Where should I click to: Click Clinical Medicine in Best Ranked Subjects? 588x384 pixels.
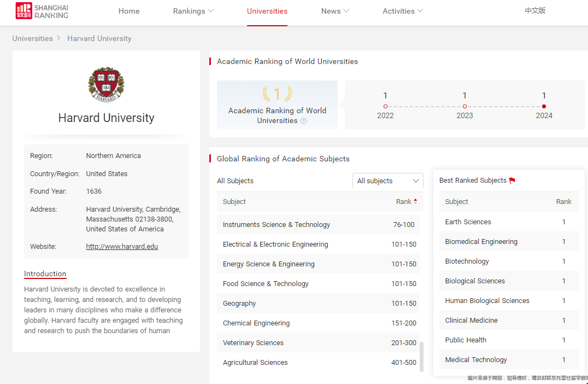coord(472,321)
